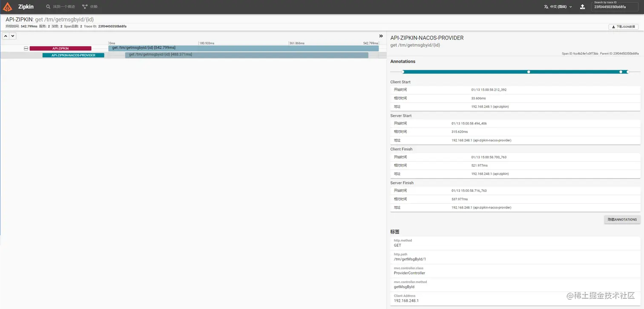Click the relative time 521.977ms
The image size is (644, 309).
tap(480, 165)
